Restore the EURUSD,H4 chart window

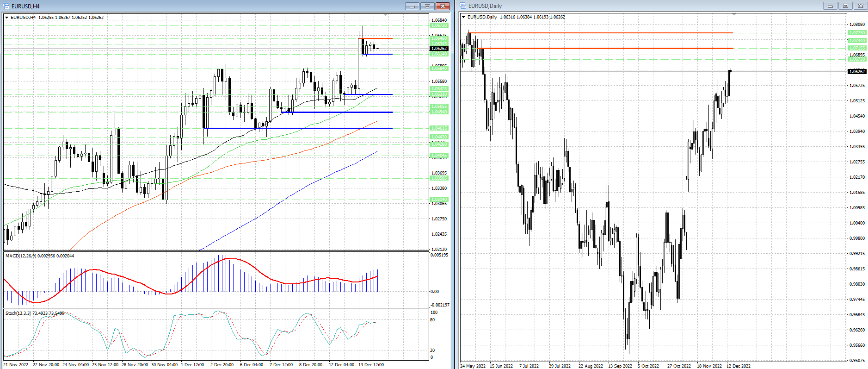tap(427, 6)
